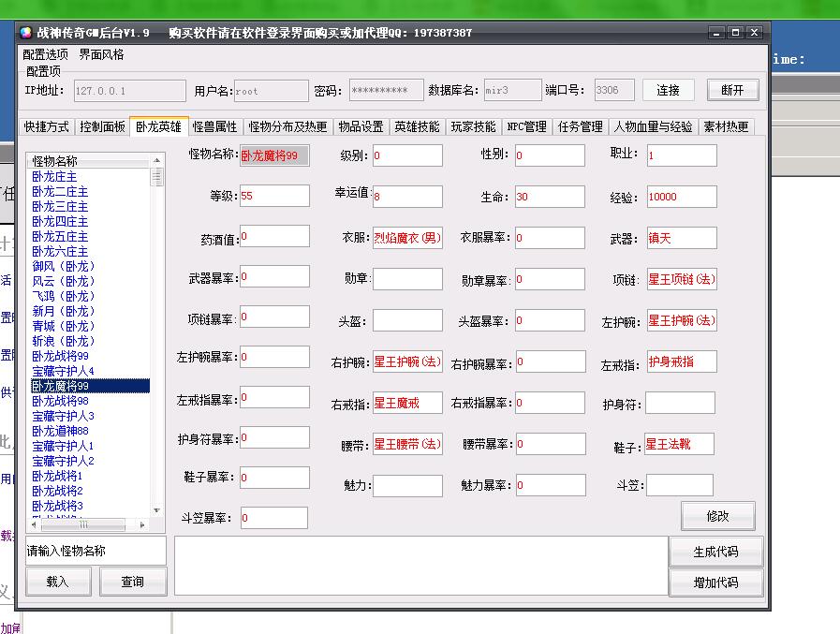Select 卧龙庄主 in the monster list
The image size is (840, 634).
pyautogui.click(x=55, y=176)
